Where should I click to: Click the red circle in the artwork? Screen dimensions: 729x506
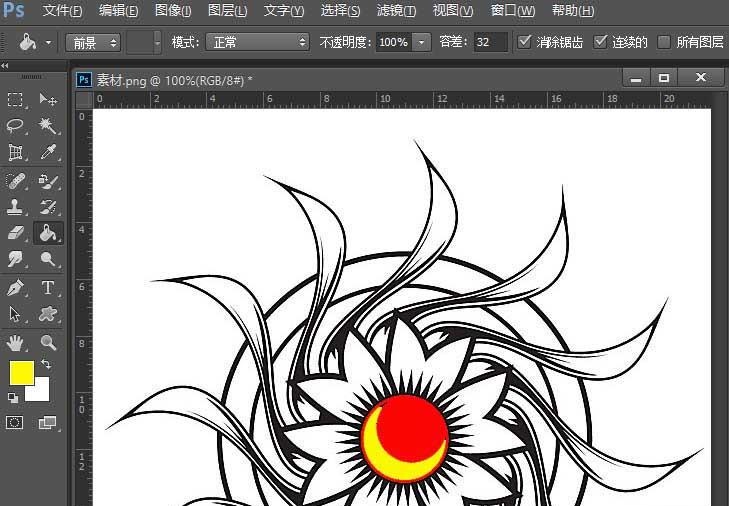point(412,427)
